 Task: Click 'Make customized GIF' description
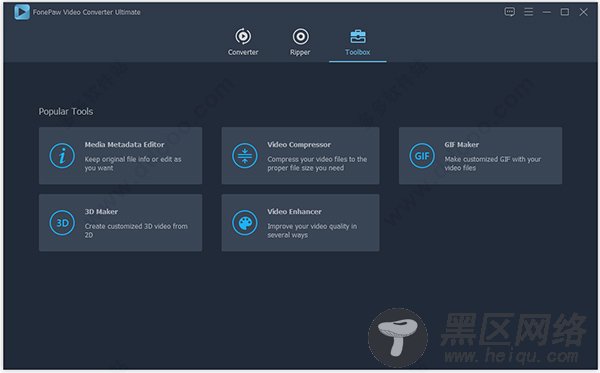(492, 163)
